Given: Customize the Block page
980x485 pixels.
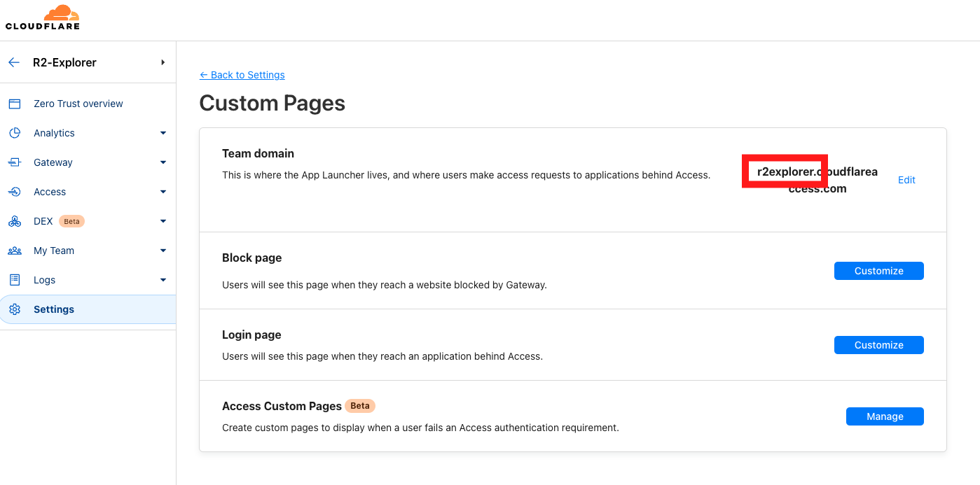Looking at the screenshot, I should coord(878,271).
